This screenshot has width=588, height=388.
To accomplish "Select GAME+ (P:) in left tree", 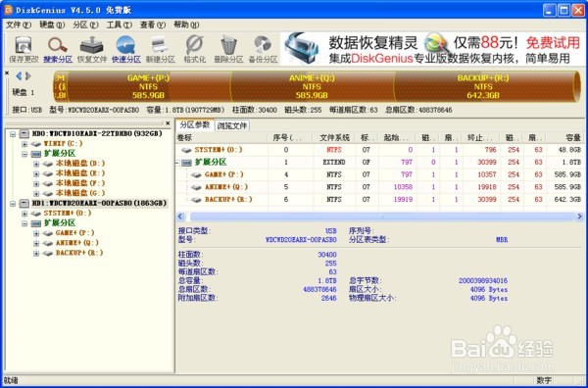I will pyautogui.click(x=75, y=233).
